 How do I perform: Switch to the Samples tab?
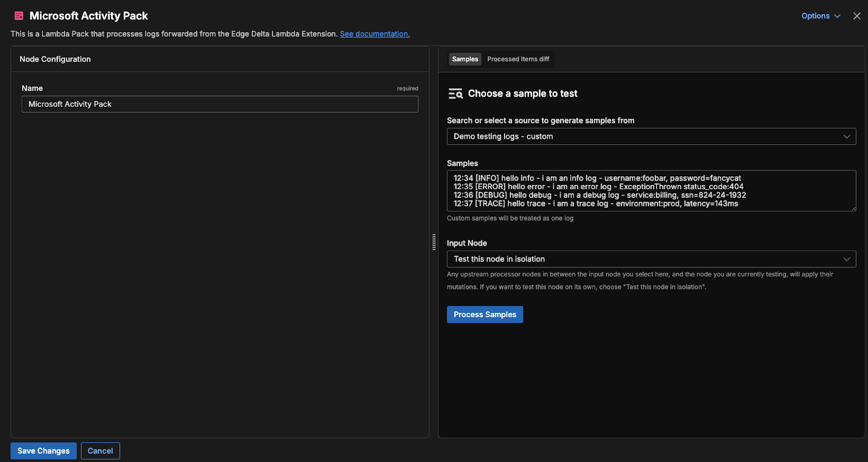(465, 59)
